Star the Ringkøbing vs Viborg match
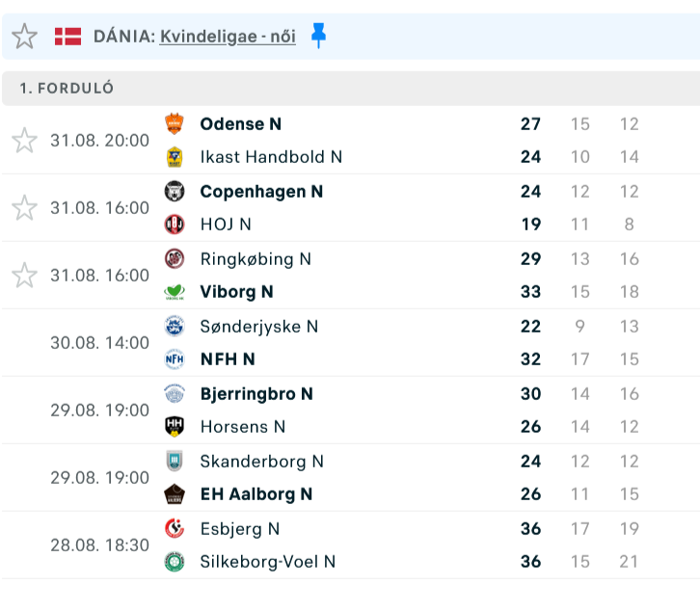 (x=24, y=276)
